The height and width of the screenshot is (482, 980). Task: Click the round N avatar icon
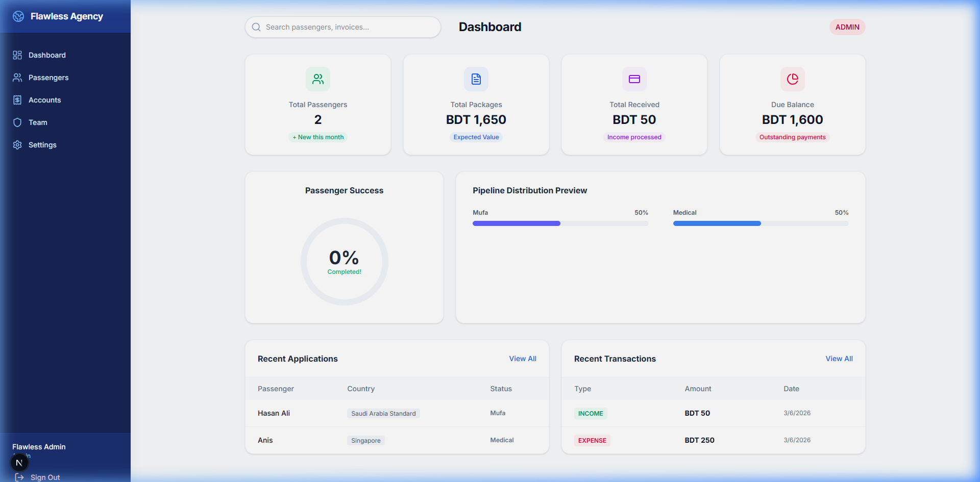(19, 463)
